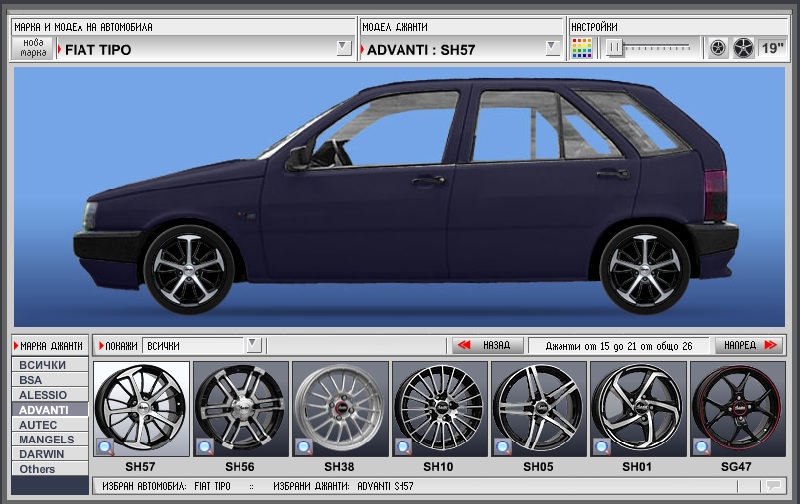
Task: Click magnifier icon on SH05 wheel
Action: [503, 446]
